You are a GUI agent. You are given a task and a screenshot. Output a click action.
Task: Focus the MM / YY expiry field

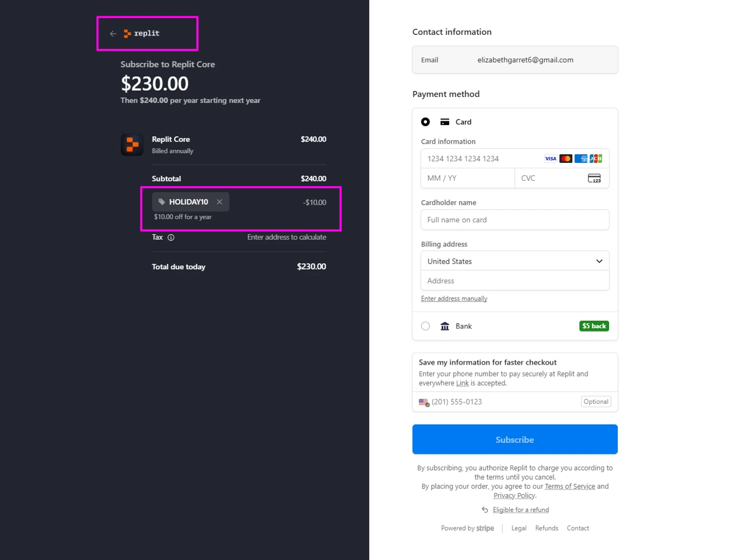click(468, 178)
